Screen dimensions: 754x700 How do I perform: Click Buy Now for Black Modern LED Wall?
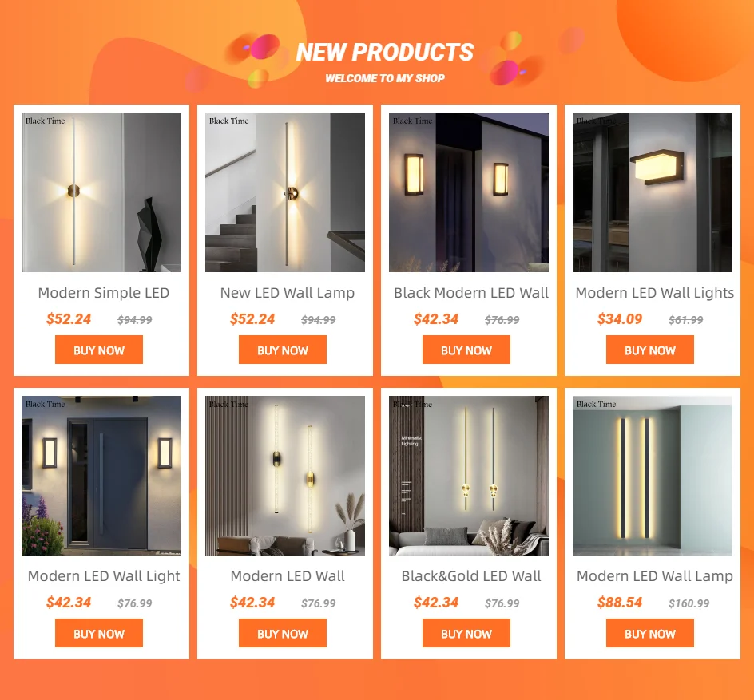tap(466, 350)
